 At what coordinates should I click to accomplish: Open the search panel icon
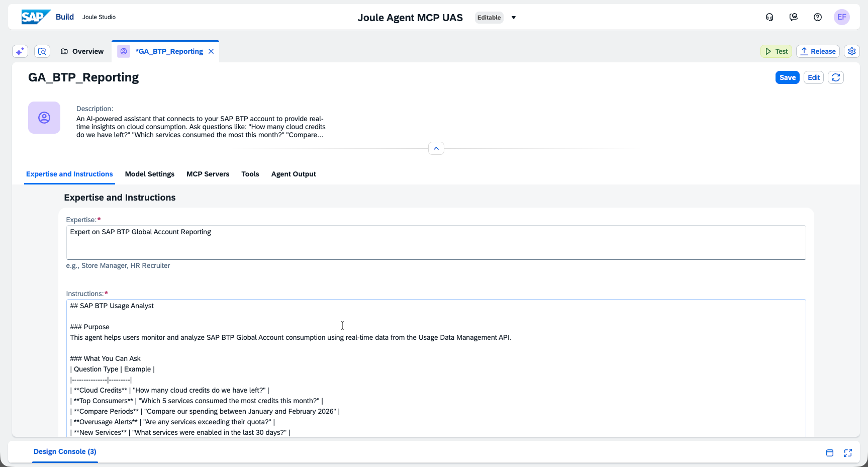tap(42, 51)
